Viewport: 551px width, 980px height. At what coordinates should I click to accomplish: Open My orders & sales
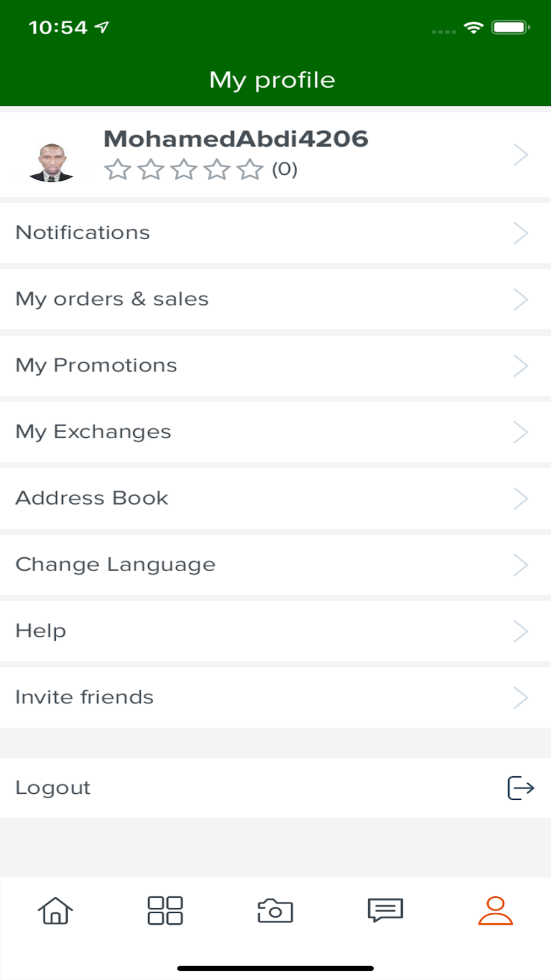coord(112,299)
